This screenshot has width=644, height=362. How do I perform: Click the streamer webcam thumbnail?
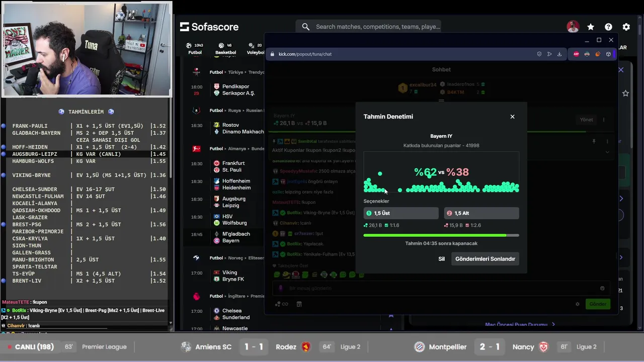(87, 49)
